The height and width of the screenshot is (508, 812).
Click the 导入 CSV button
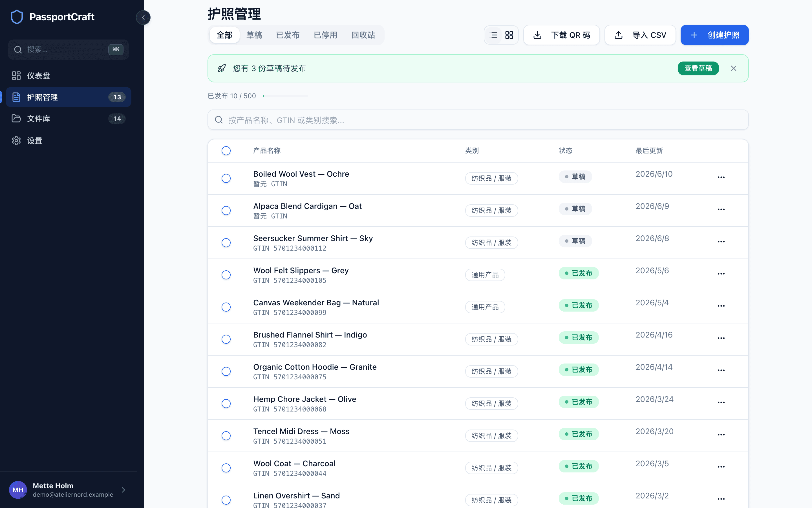pos(640,35)
